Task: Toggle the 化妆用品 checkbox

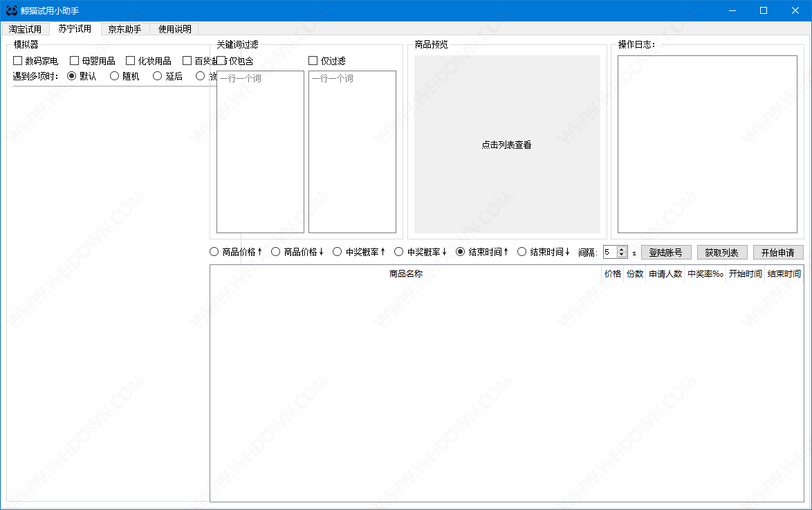Action: click(x=131, y=61)
